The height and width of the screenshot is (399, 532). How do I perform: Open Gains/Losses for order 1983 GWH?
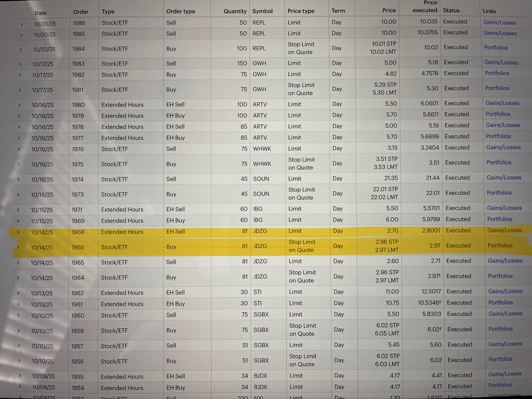(x=501, y=63)
